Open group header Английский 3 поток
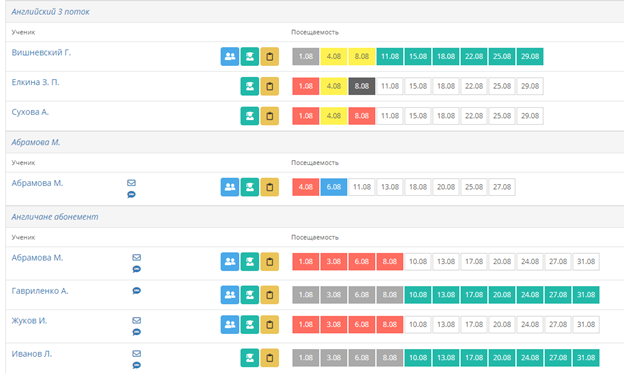Image resolution: width=624 pixels, height=373 pixels. coord(50,12)
